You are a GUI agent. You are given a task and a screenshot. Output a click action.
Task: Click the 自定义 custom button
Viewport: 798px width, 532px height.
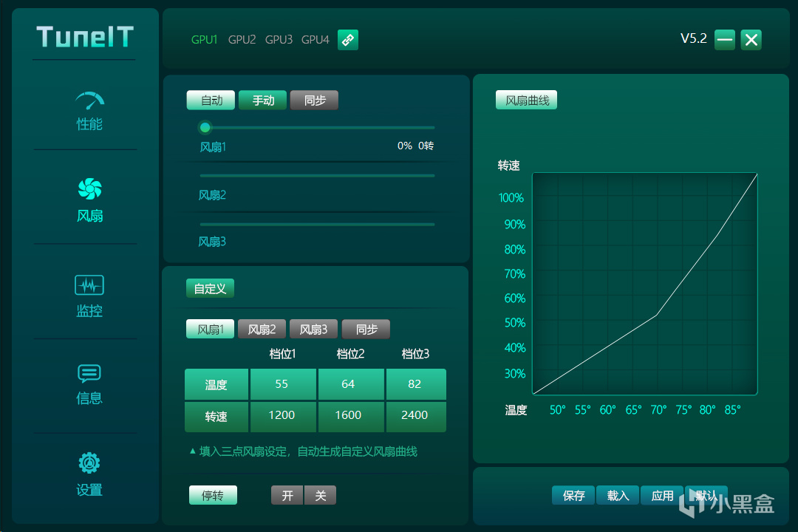pyautogui.click(x=210, y=289)
